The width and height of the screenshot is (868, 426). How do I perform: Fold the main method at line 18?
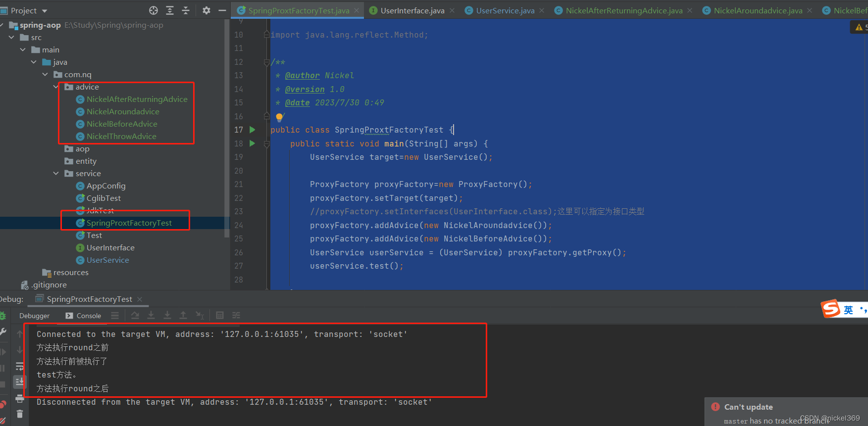point(267,144)
